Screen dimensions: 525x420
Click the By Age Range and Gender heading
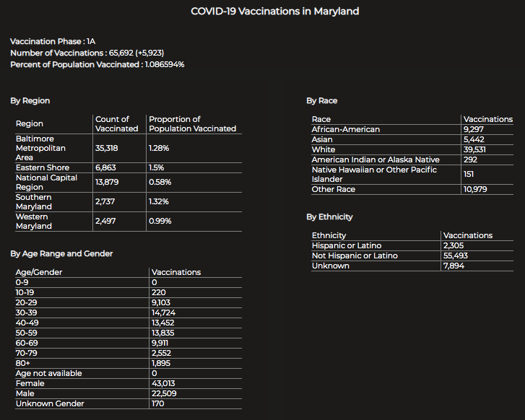pos(61,254)
